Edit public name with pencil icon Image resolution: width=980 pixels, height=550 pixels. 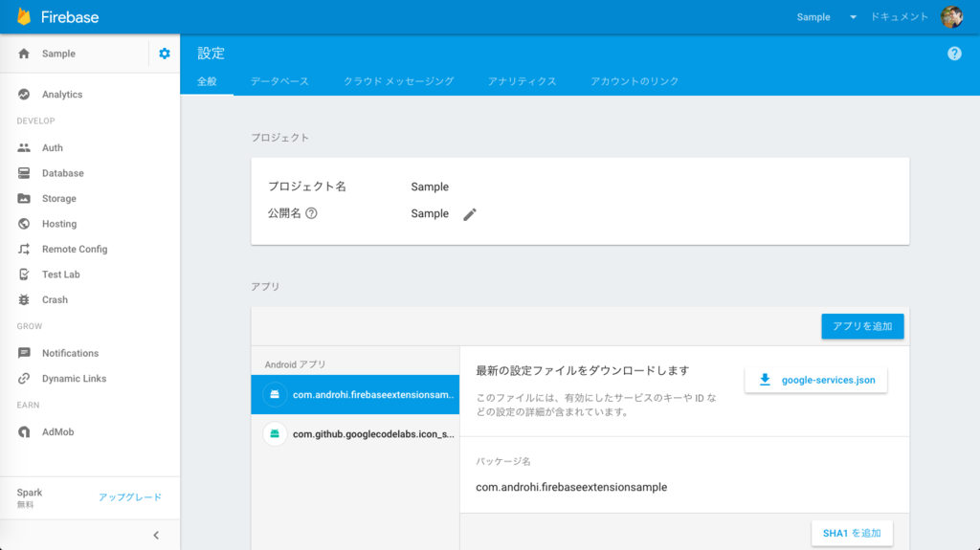[470, 214]
